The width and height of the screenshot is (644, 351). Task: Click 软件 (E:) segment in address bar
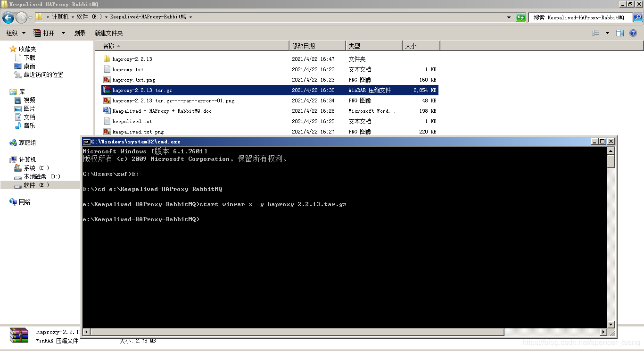89,17
